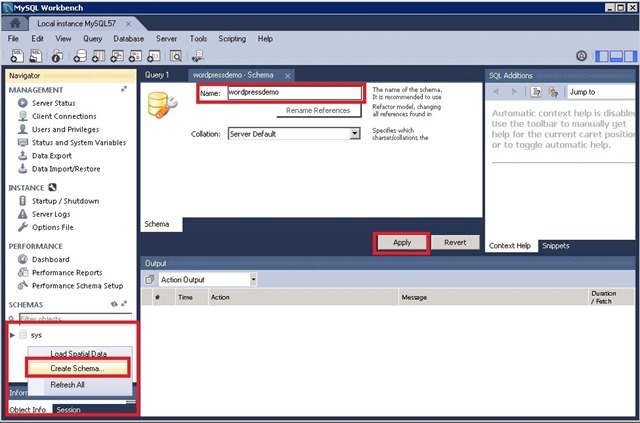
Task: Open the Edit menu
Action: (x=37, y=38)
